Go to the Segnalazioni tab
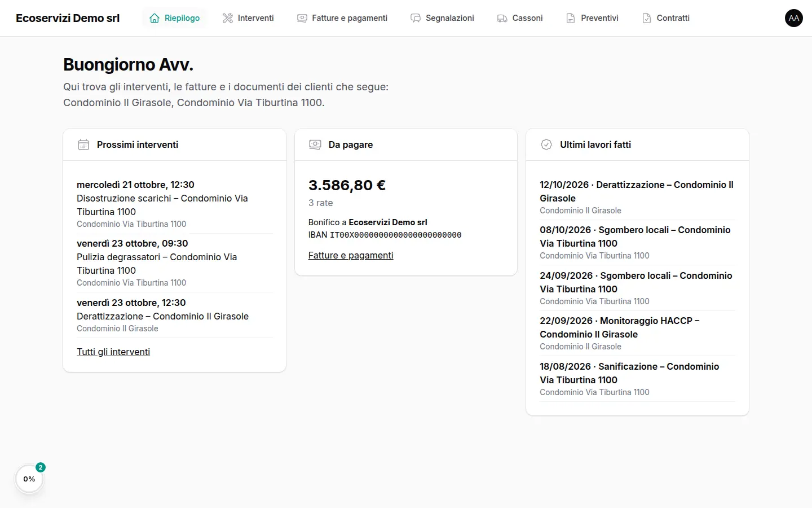 (443, 18)
